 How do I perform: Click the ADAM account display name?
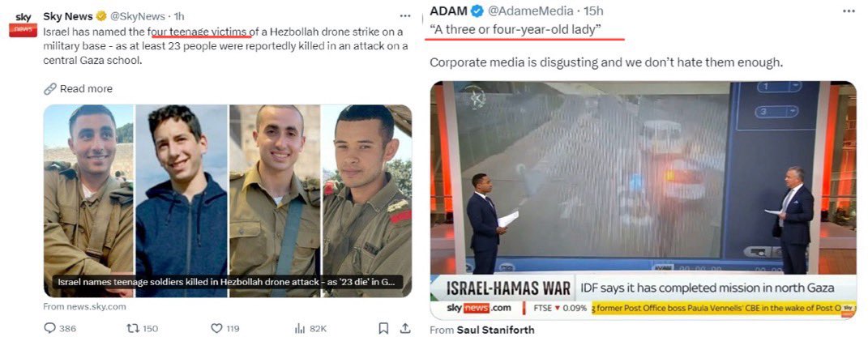(449, 11)
